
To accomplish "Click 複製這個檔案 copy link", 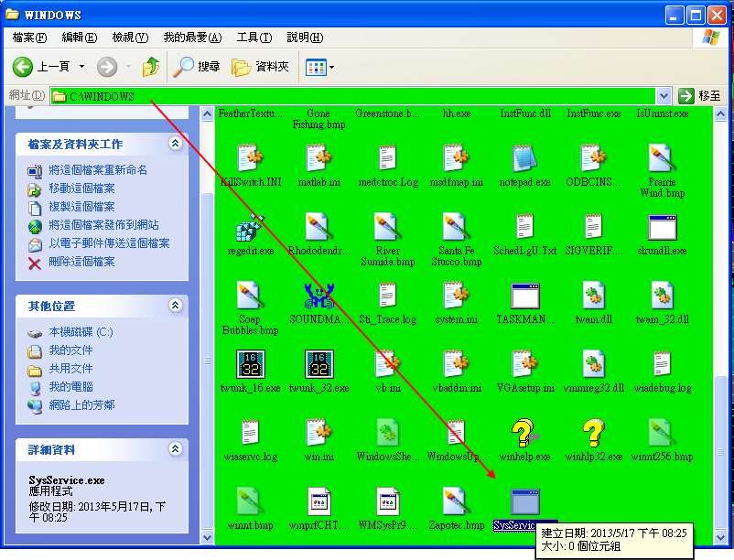I will tap(82, 207).
